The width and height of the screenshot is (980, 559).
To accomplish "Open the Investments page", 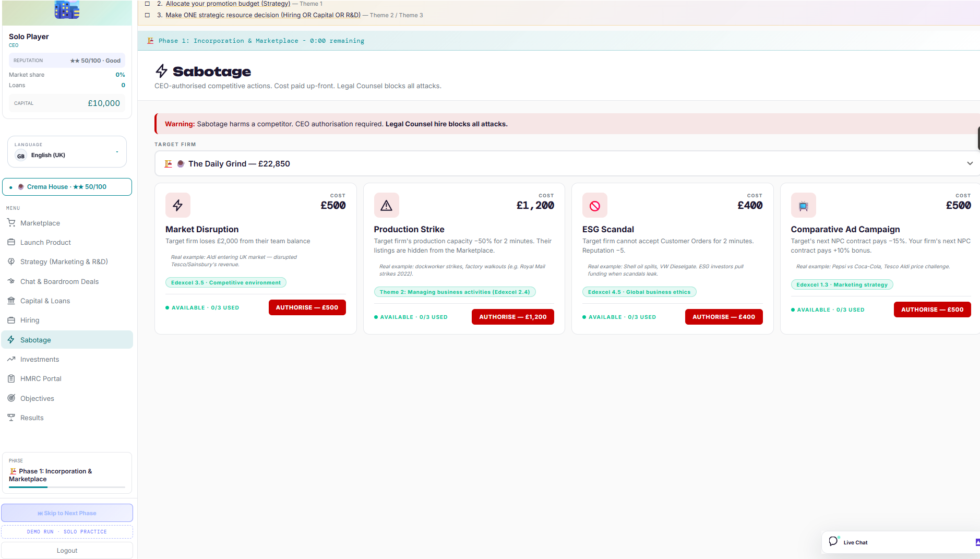I will coord(67,359).
